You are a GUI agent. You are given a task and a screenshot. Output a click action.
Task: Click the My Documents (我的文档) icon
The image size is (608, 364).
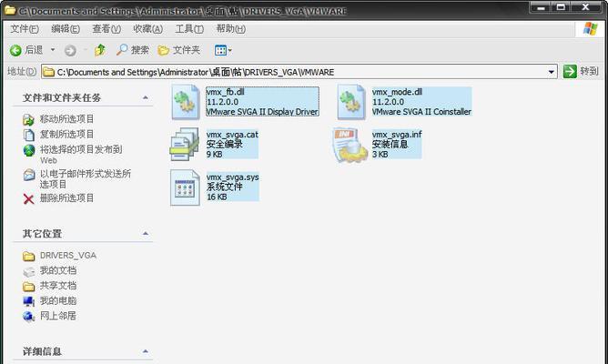(29, 271)
